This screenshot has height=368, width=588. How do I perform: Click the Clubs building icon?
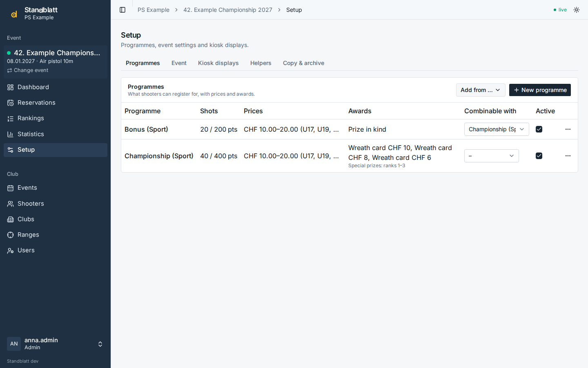pos(11,219)
